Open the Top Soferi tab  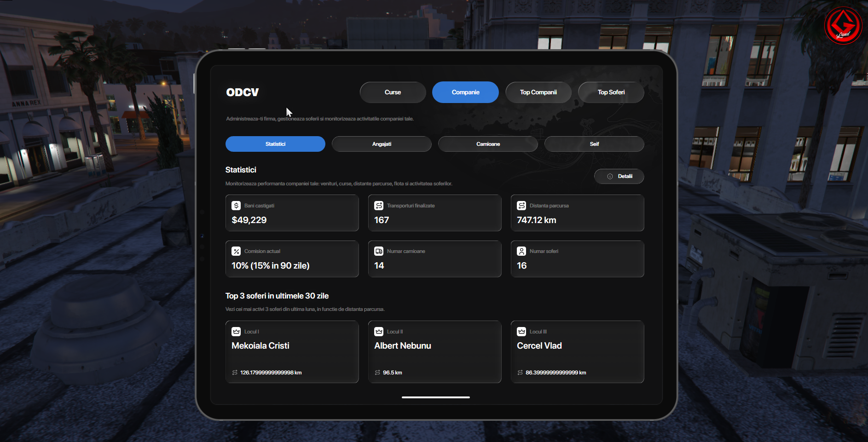pos(611,92)
